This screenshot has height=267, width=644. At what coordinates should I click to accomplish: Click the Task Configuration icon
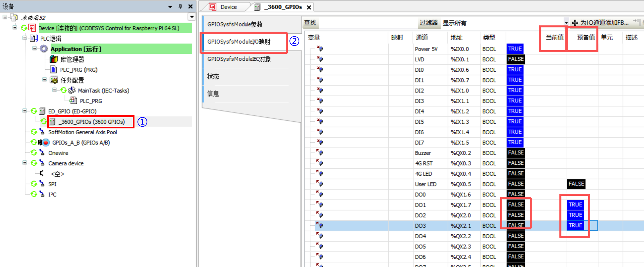(54, 80)
